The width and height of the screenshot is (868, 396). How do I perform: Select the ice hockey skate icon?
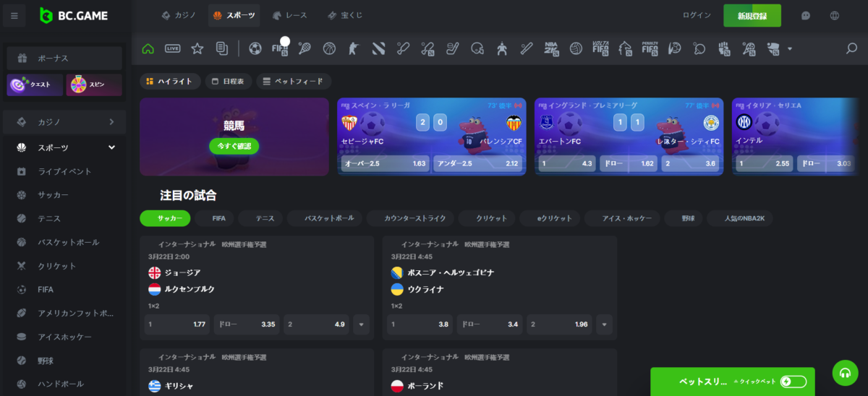pos(452,48)
